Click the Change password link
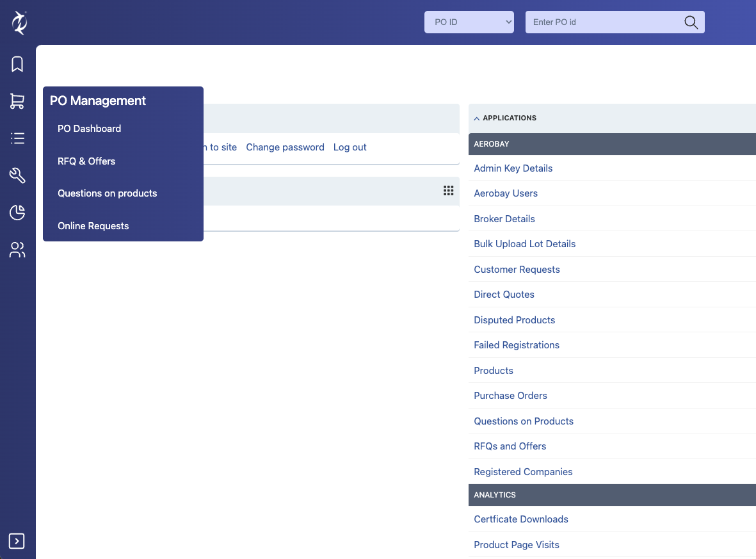The image size is (756, 559). [x=285, y=147]
